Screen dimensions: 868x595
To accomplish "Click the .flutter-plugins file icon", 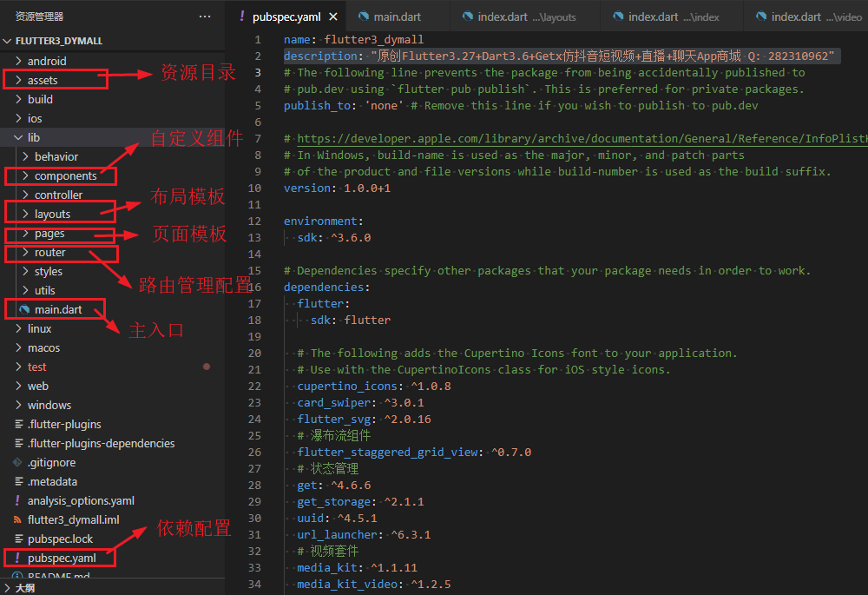I will click(19, 424).
